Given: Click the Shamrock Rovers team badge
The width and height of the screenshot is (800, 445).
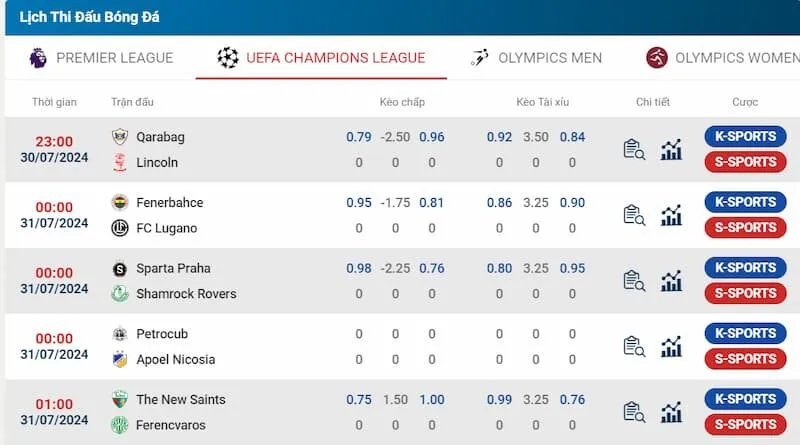Looking at the screenshot, I should point(120,294).
